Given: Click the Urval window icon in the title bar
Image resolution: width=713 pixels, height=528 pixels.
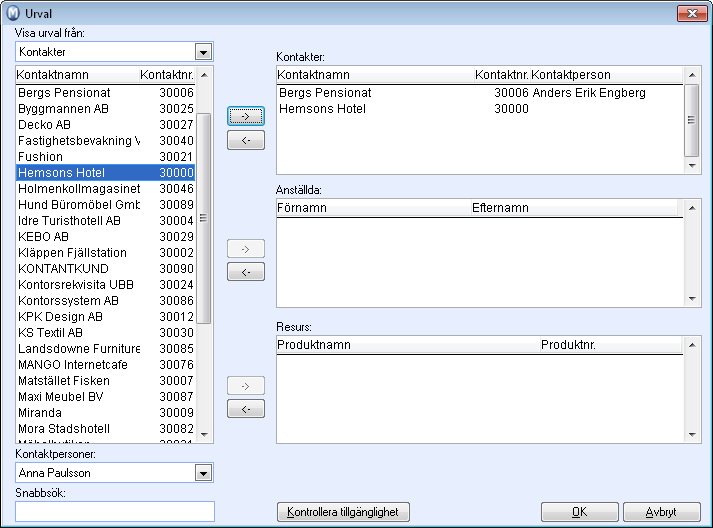Looking at the screenshot, I should click(x=13, y=13).
